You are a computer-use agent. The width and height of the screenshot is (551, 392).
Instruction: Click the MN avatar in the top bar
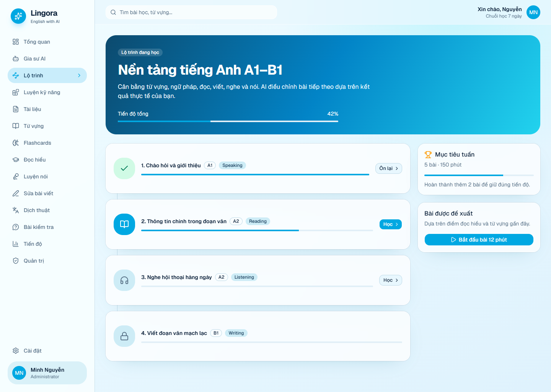click(533, 12)
